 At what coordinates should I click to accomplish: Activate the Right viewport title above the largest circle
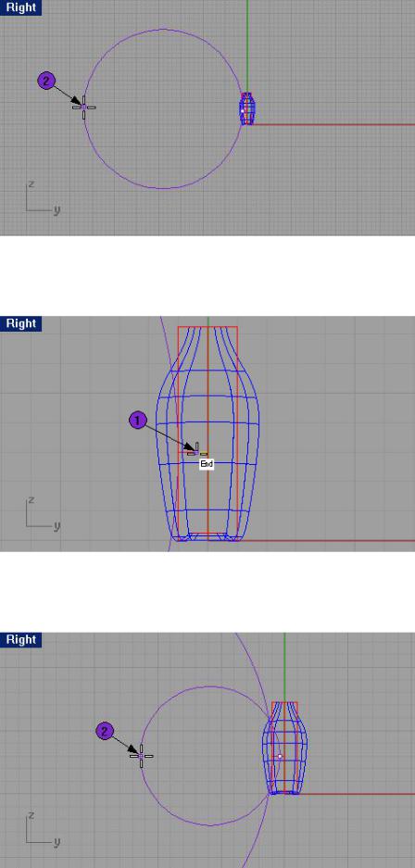coord(20,7)
